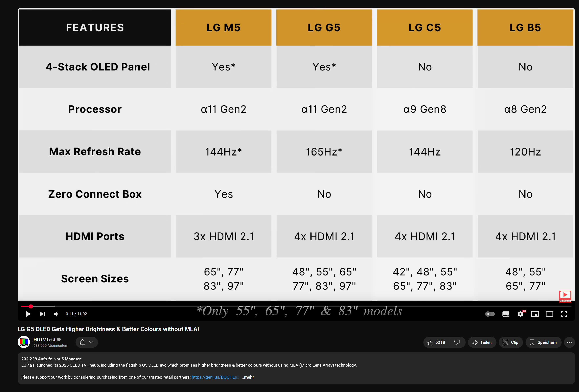Switch to miniplayer mode

[535, 314]
